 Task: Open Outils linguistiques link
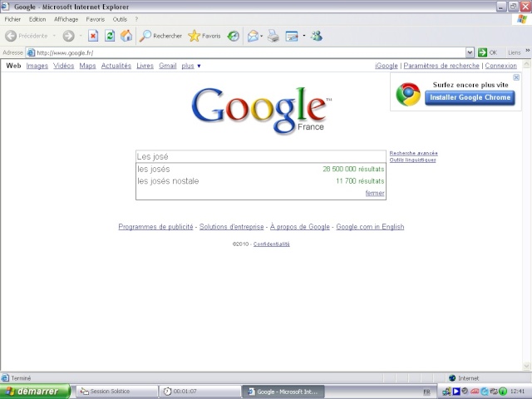coord(412,160)
